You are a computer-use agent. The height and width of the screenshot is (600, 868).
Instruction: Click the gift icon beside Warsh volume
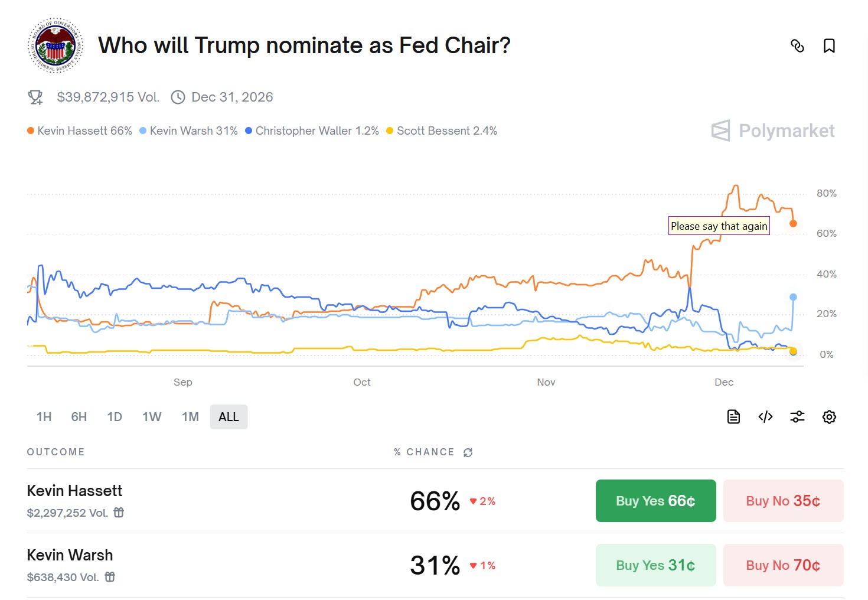click(110, 577)
